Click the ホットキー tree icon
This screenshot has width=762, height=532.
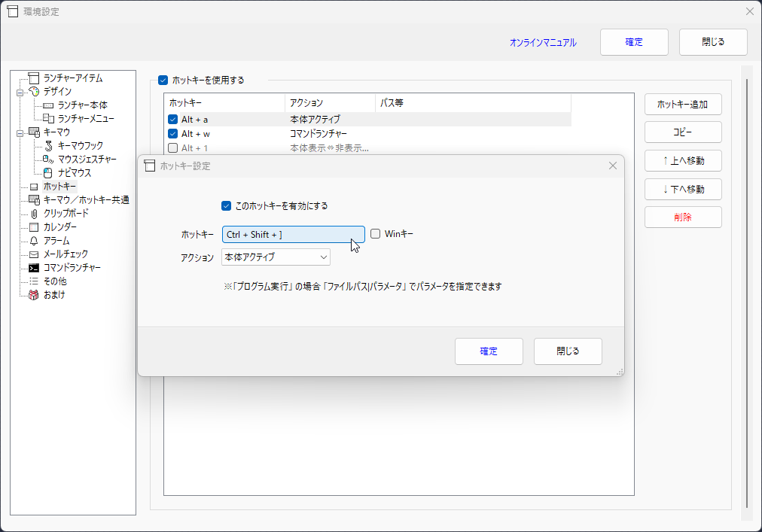click(x=34, y=187)
